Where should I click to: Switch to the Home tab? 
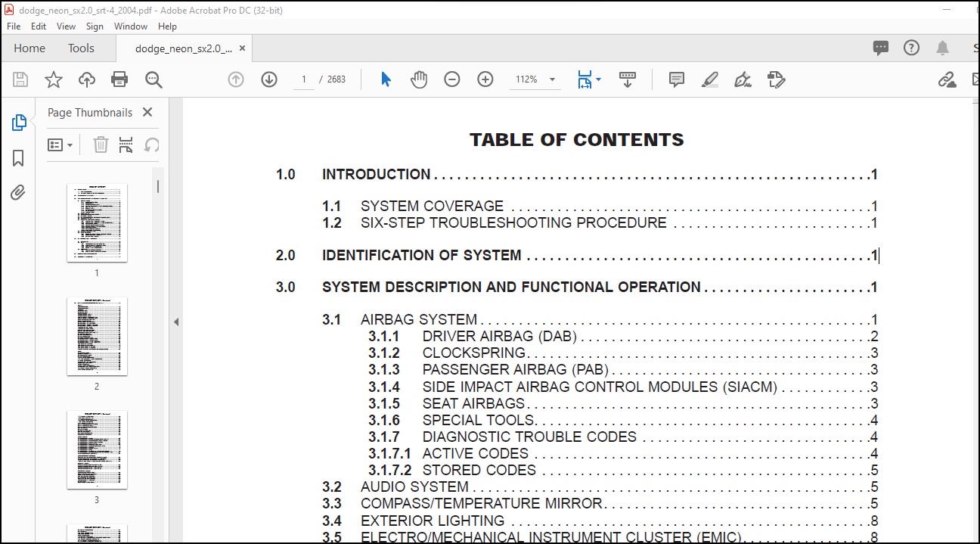[29, 48]
